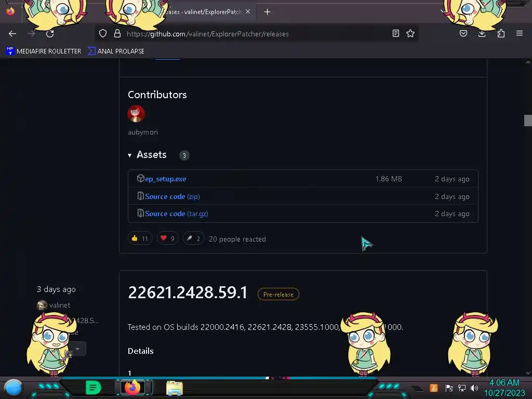The width and height of the screenshot is (532, 399).
Task: Open the orange tray icon
Action: [434, 388]
